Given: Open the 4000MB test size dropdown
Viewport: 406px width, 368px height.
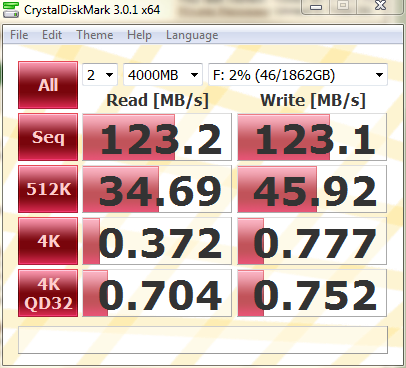Looking at the screenshot, I should (163, 75).
